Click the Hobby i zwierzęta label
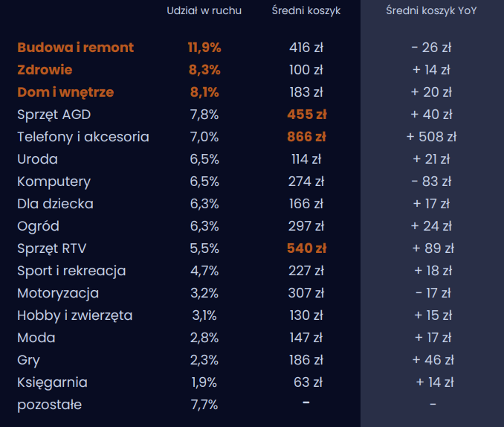 pos(74,315)
